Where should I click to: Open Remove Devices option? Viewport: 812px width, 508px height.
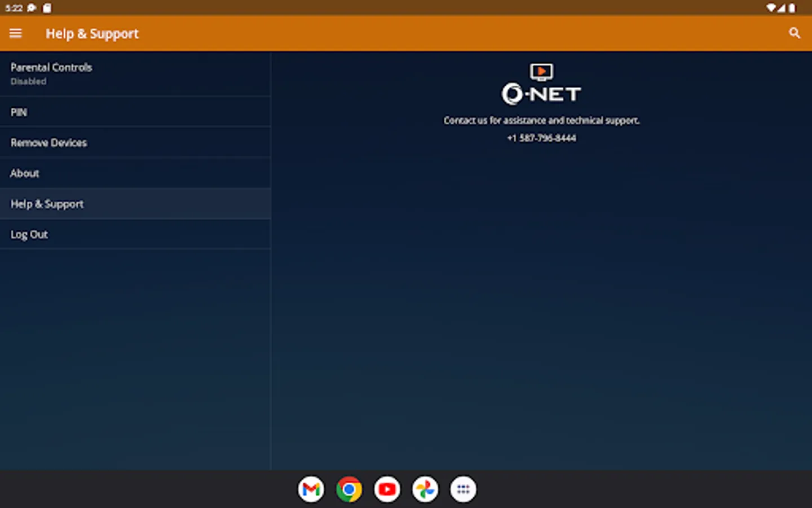coord(135,142)
